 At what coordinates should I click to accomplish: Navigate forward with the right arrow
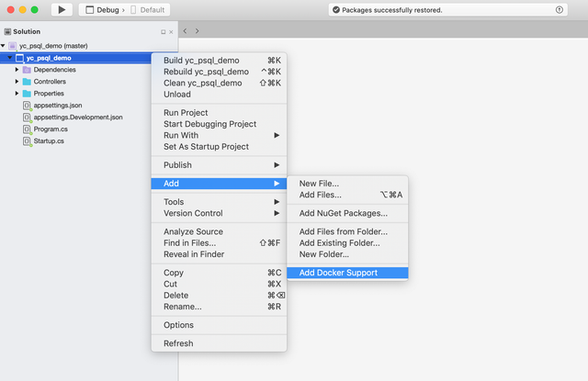coord(196,31)
